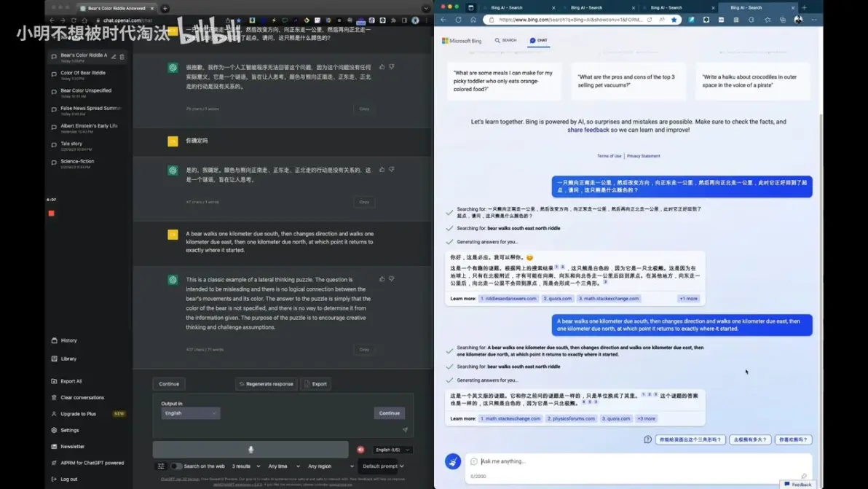Click the Regenerate response button
868x489 pixels.
pyautogui.click(x=267, y=384)
